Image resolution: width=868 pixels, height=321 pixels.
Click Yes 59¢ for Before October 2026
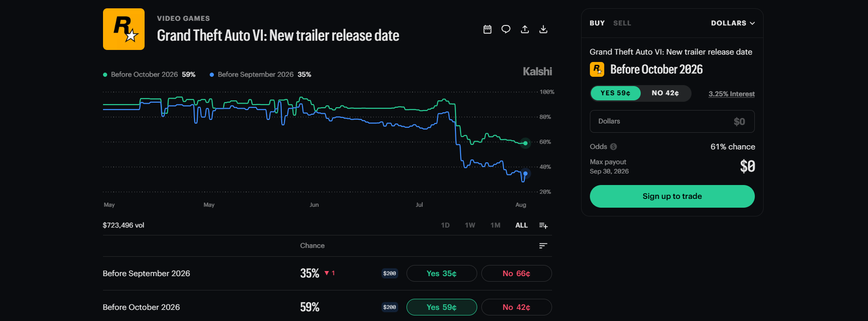point(442,307)
